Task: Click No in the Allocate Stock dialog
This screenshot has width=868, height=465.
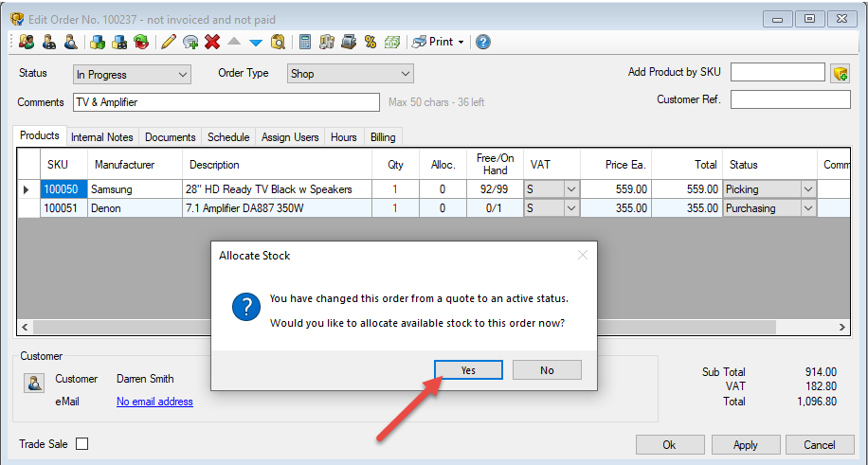Action: coord(547,370)
